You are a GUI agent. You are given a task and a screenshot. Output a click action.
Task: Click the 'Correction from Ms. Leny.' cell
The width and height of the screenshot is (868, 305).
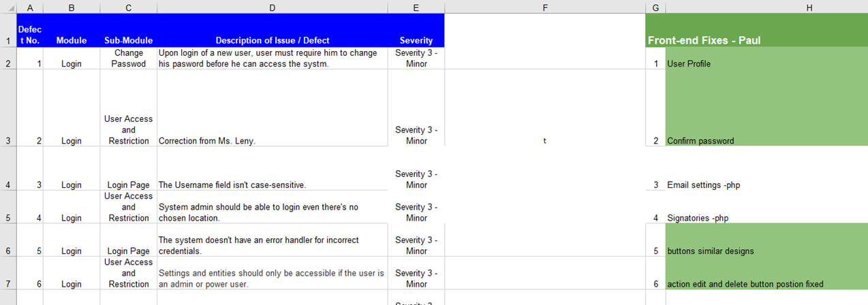[273, 108]
